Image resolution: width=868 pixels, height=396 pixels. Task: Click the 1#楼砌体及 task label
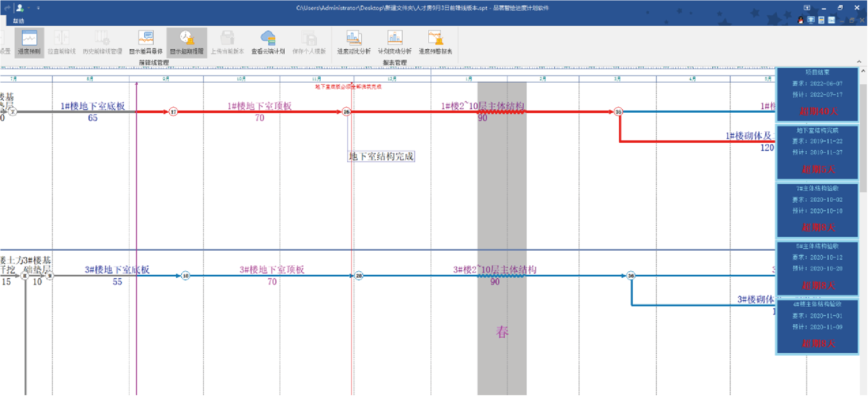pos(749,136)
